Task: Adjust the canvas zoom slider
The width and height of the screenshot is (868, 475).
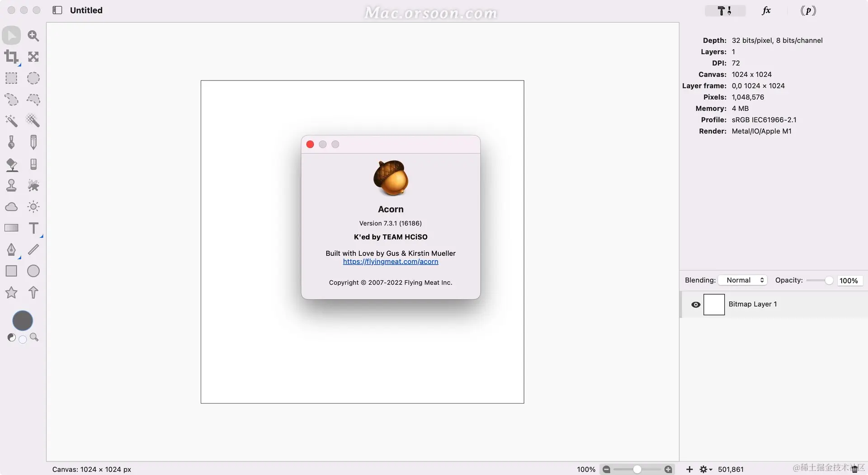Action: tap(637, 470)
